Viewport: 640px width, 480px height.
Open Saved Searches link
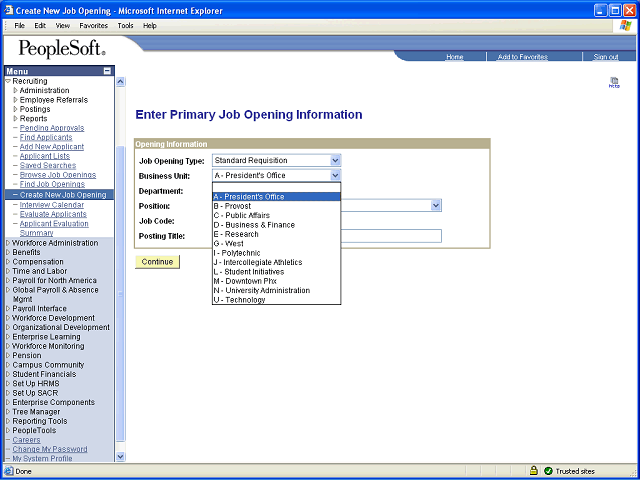(x=48, y=165)
